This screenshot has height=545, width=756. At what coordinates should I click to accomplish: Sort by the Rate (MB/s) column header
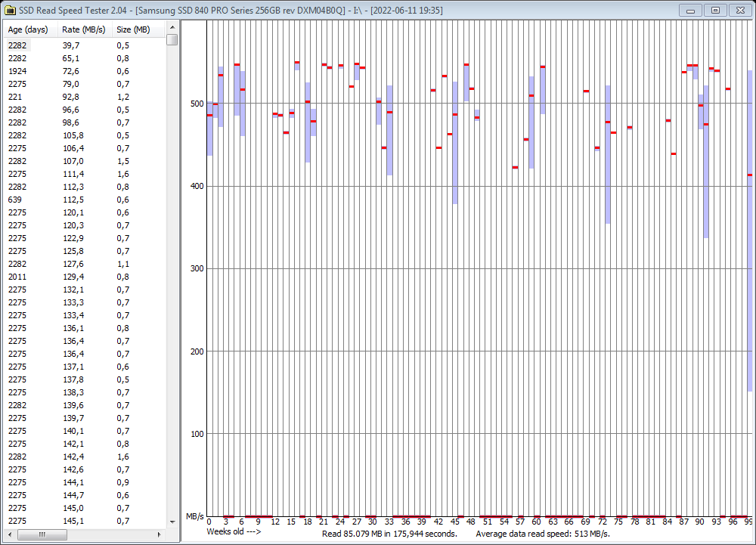[85, 29]
